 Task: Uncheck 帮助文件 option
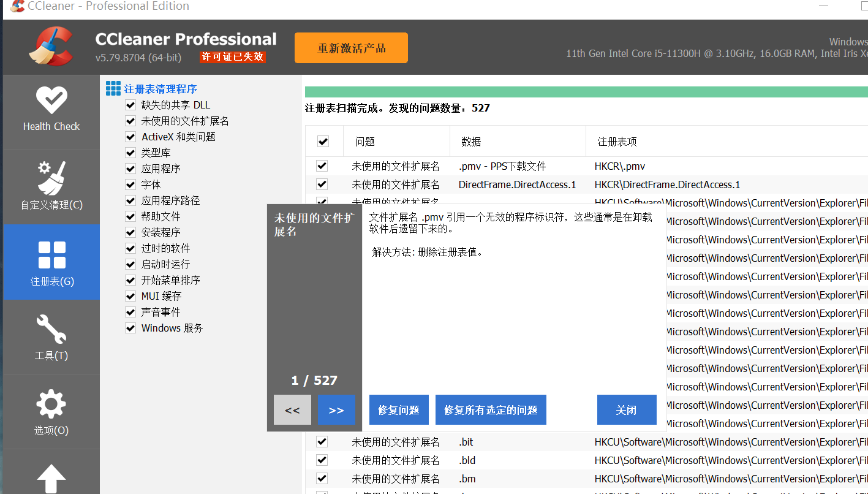point(130,216)
